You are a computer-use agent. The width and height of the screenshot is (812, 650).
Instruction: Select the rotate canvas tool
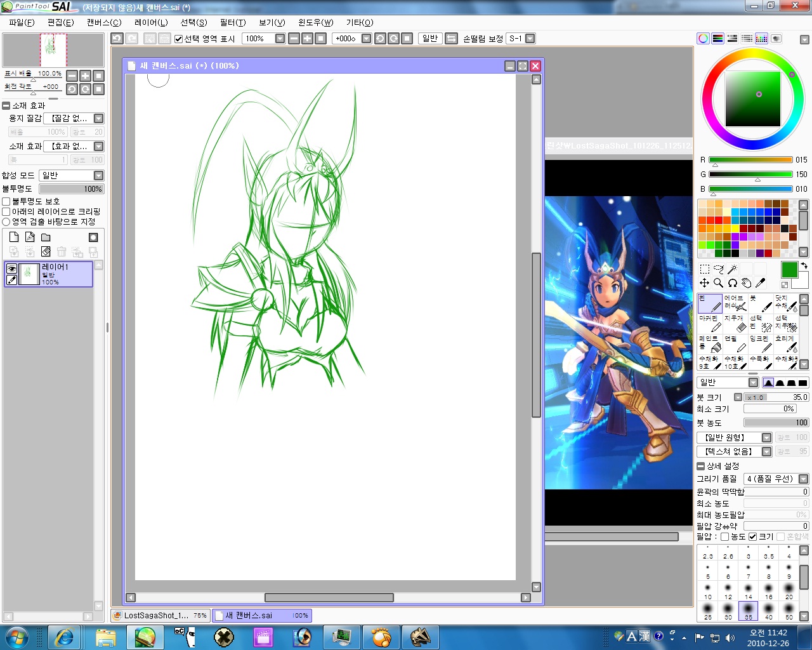click(732, 283)
